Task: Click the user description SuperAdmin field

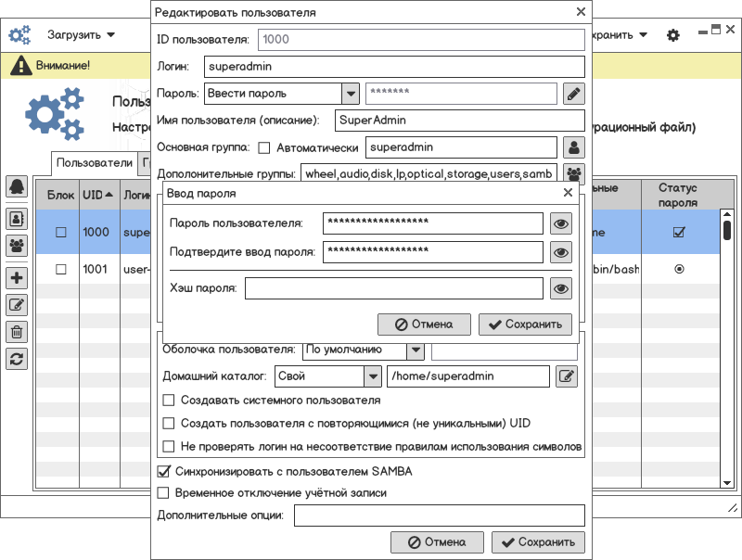Action: pyautogui.click(x=460, y=121)
